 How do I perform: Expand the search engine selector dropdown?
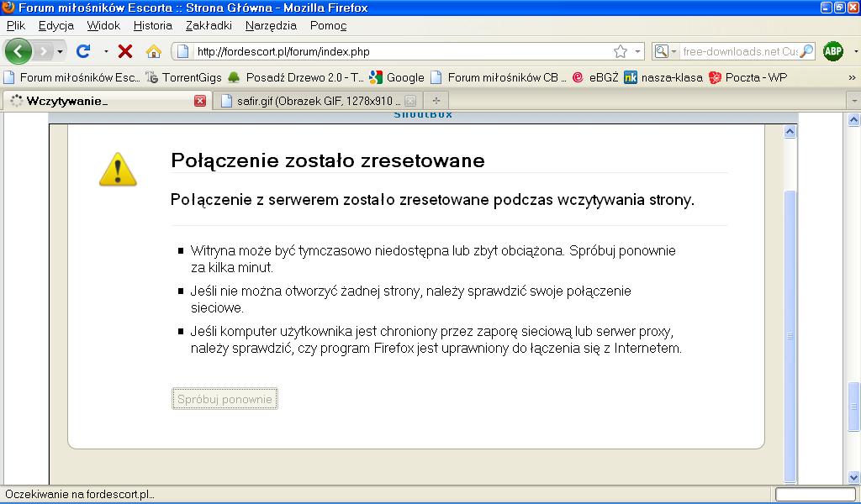click(663, 51)
